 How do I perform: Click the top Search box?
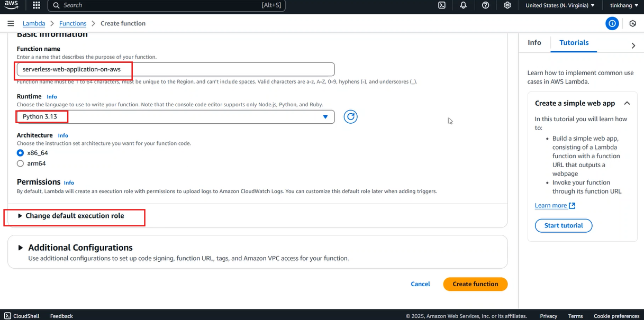[x=167, y=5]
